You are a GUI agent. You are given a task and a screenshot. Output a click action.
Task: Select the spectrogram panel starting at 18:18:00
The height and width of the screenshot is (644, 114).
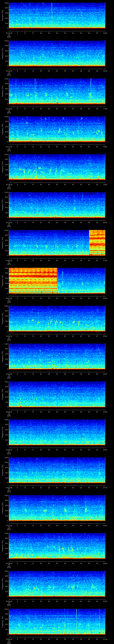(x=57, y=167)
